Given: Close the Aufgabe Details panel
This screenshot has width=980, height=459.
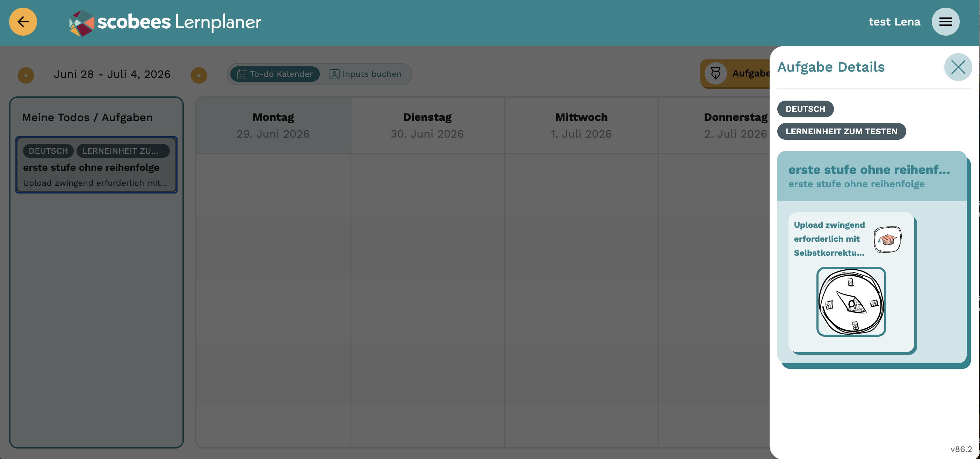Looking at the screenshot, I should point(958,67).
